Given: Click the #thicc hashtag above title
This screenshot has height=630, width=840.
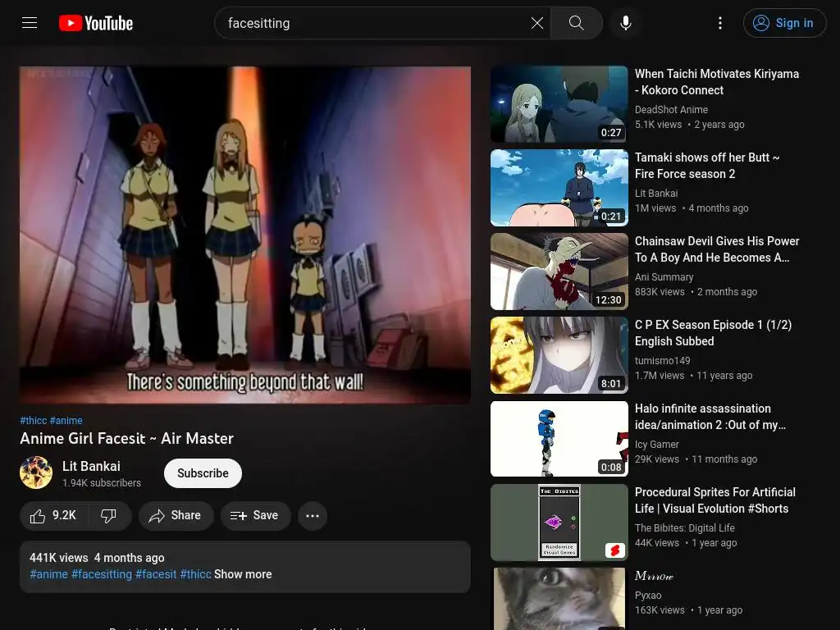Looking at the screenshot, I should click(x=33, y=421).
